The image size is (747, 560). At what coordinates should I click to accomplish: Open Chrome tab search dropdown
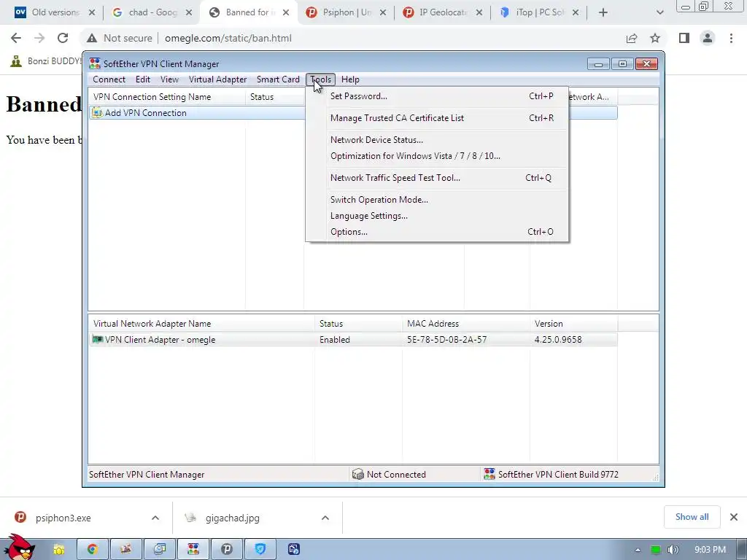659,13
